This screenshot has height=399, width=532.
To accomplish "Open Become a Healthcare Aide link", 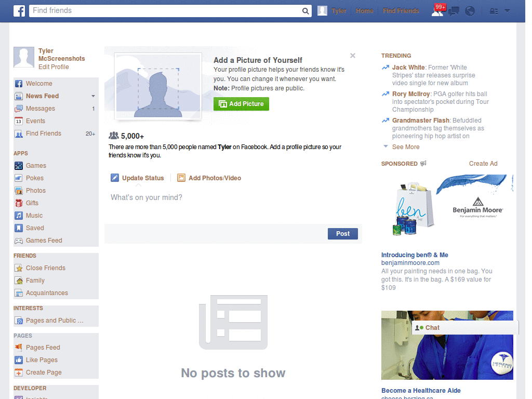I will (x=421, y=391).
